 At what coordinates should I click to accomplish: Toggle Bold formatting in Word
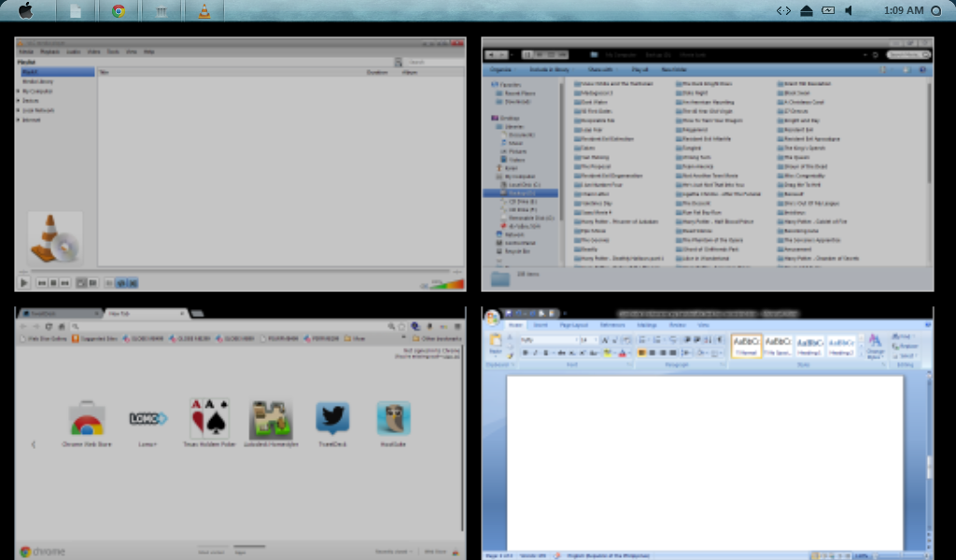(x=526, y=352)
